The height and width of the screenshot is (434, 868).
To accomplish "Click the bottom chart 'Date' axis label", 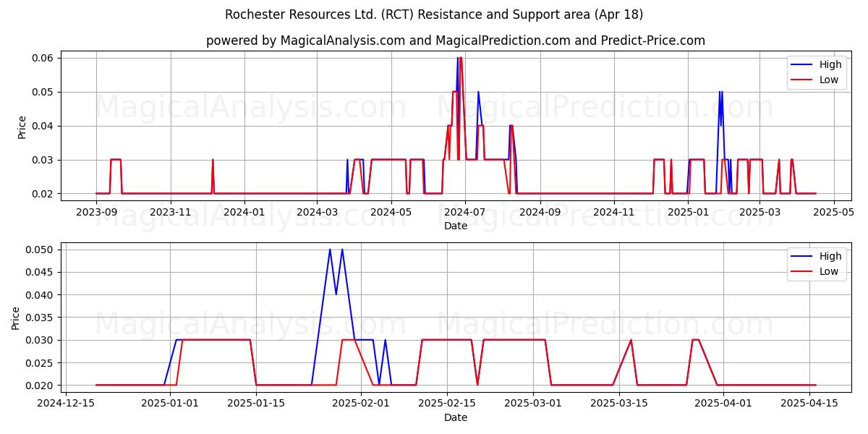I will [x=456, y=417].
